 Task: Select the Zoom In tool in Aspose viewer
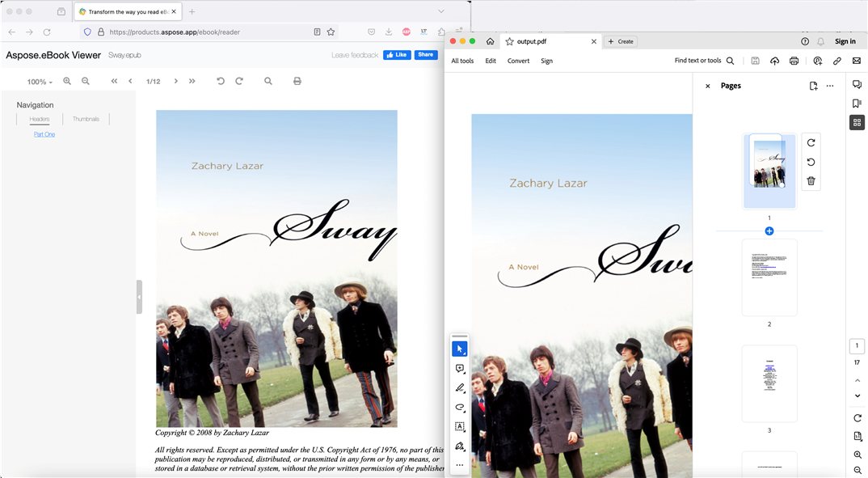(67, 81)
